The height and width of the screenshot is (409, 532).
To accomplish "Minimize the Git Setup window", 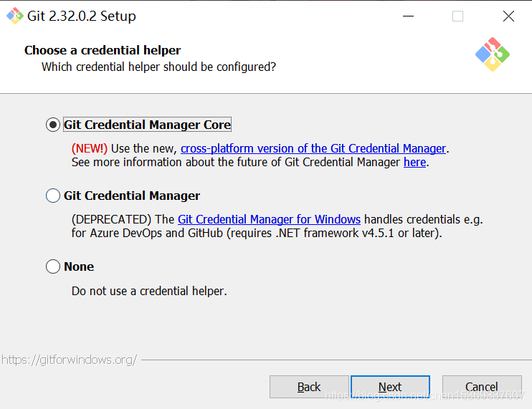I will (x=407, y=16).
